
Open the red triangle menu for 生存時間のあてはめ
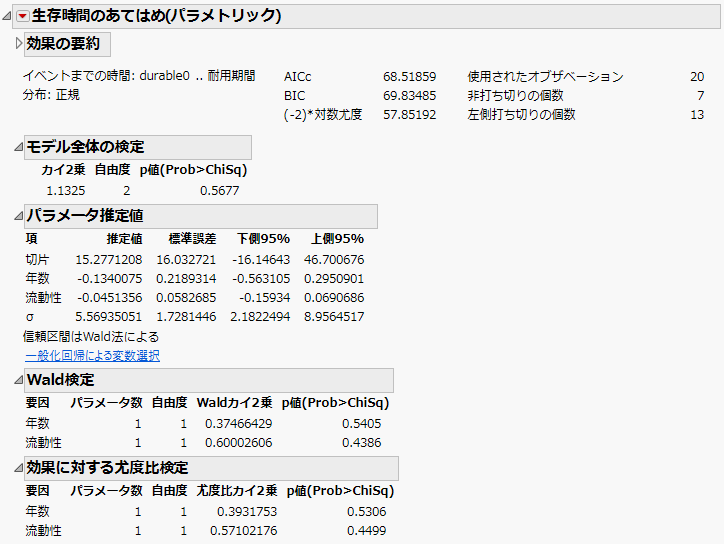click(x=22, y=16)
